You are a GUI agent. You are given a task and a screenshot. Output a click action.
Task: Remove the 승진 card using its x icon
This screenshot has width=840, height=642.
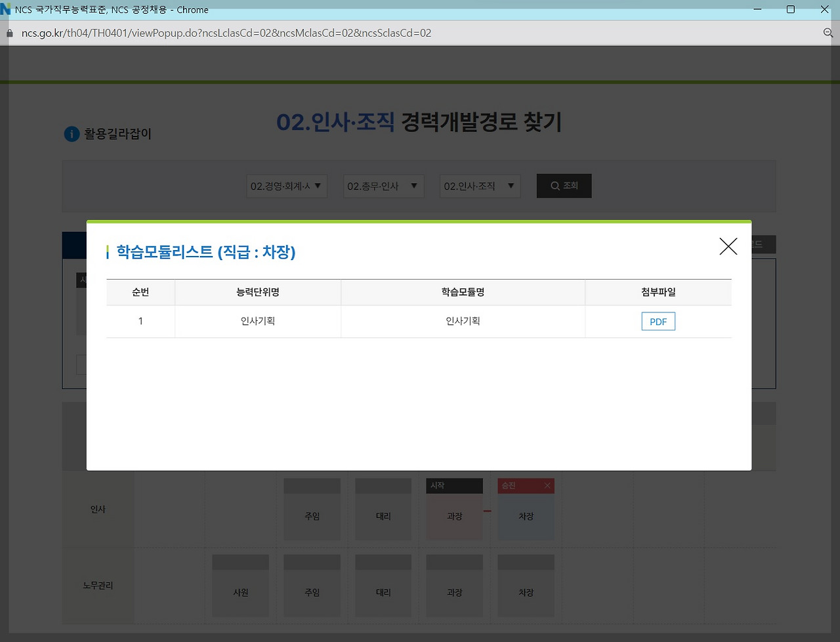(x=547, y=486)
